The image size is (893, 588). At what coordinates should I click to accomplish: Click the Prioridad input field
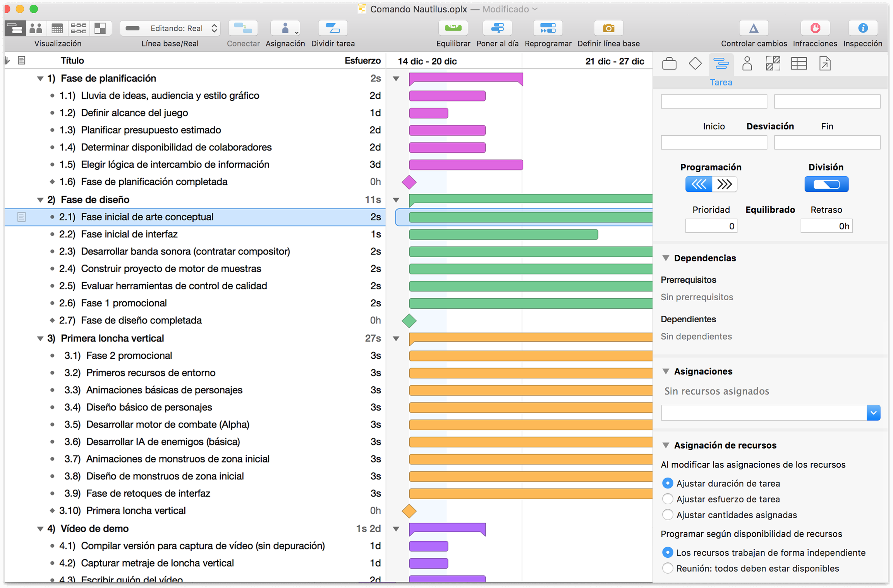click(711, 226)
